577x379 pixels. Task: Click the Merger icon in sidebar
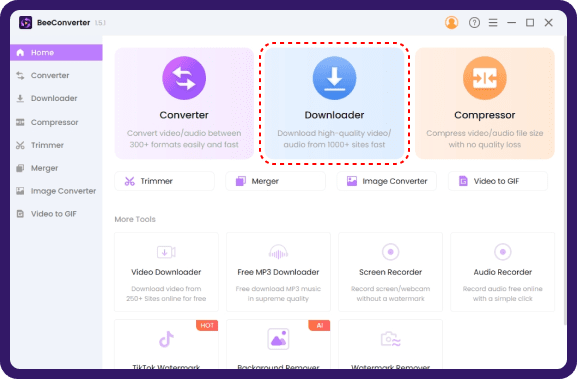coord(20,168)
